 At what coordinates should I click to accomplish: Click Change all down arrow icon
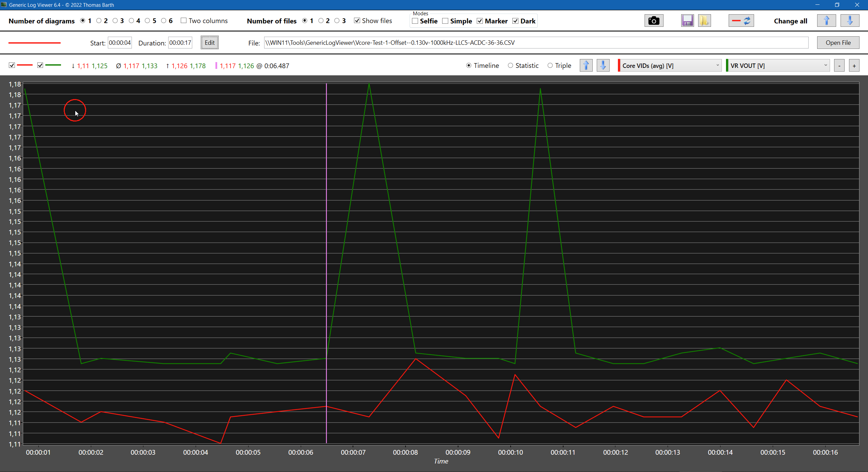pyautogui.click(x=850, y=21)
